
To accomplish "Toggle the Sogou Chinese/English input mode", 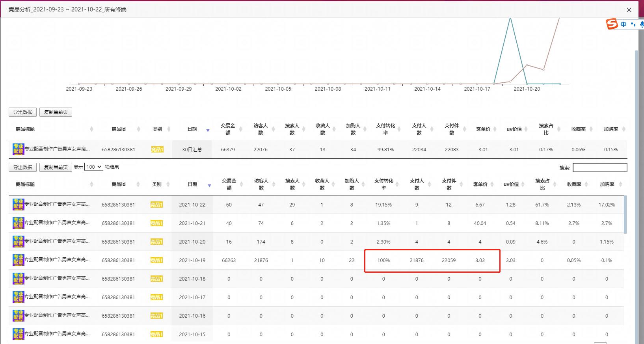I will point(624,24).
